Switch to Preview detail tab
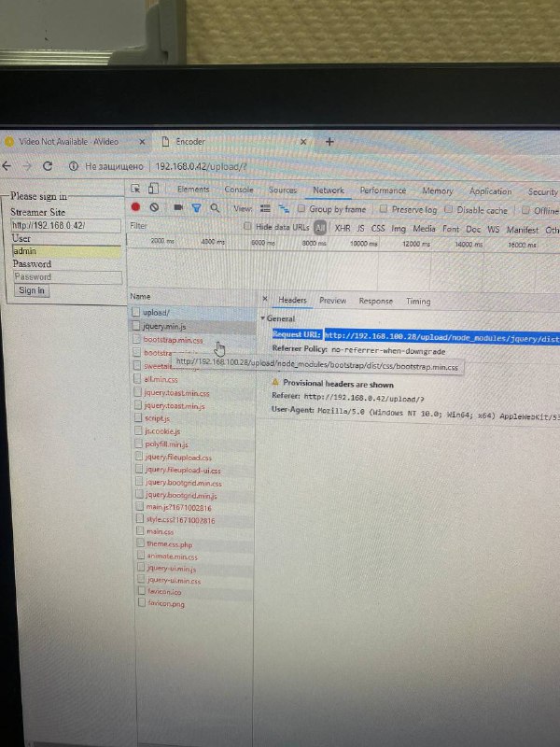 332,301
